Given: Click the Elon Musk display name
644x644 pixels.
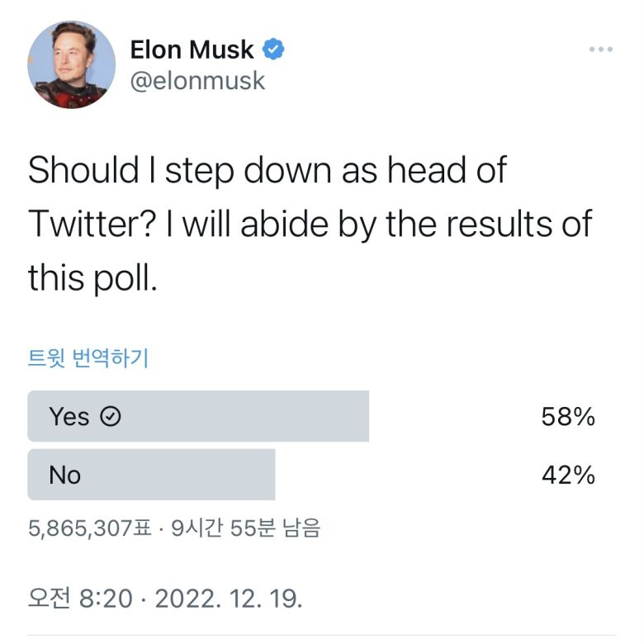Looking at the screenshot, I should [192, 50].
